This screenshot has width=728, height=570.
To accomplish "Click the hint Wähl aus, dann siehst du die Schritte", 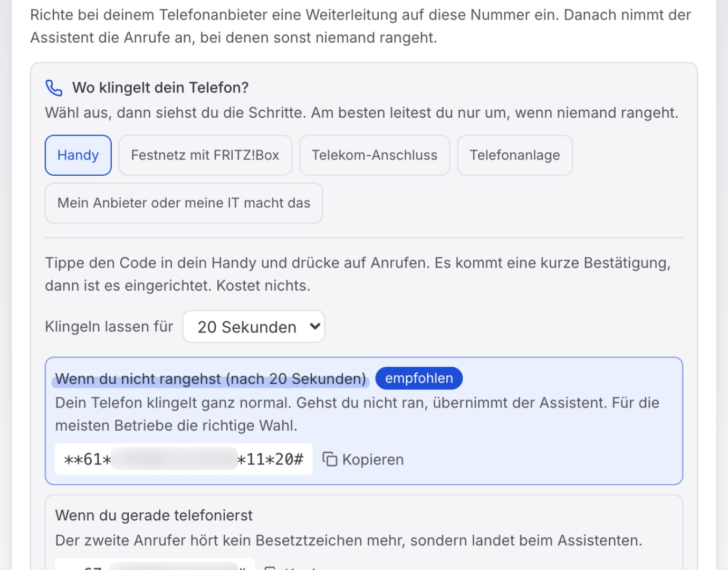I will (175, 112).
